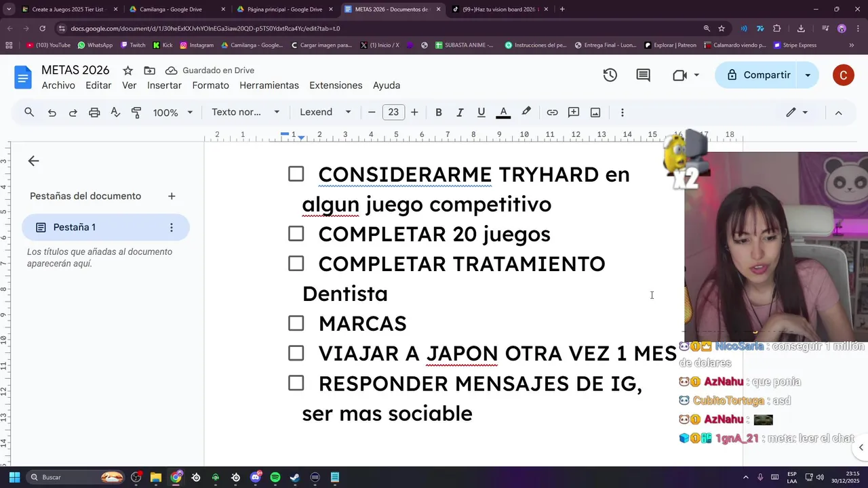Go to the Docs home icon
The width and height of the screenshot is (868, 488).
(22, 77)
